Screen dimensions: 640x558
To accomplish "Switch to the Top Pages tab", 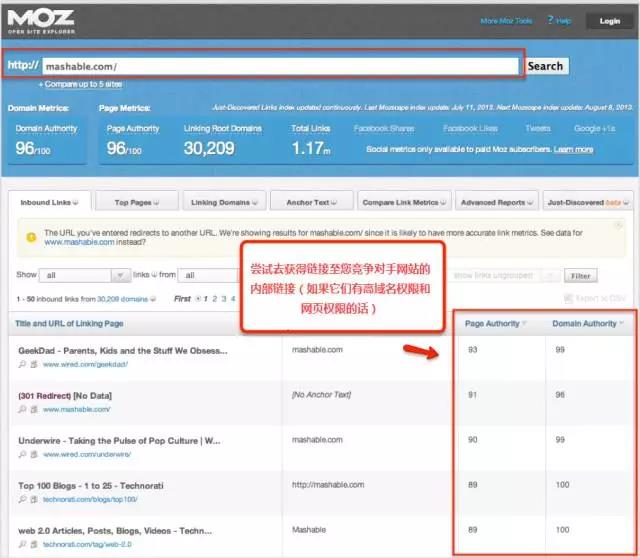I will point(138,202).
